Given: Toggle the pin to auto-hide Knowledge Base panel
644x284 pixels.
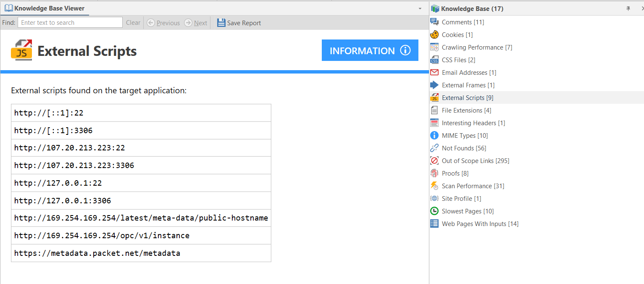Looking at the screenshot, I should (628, 8).
